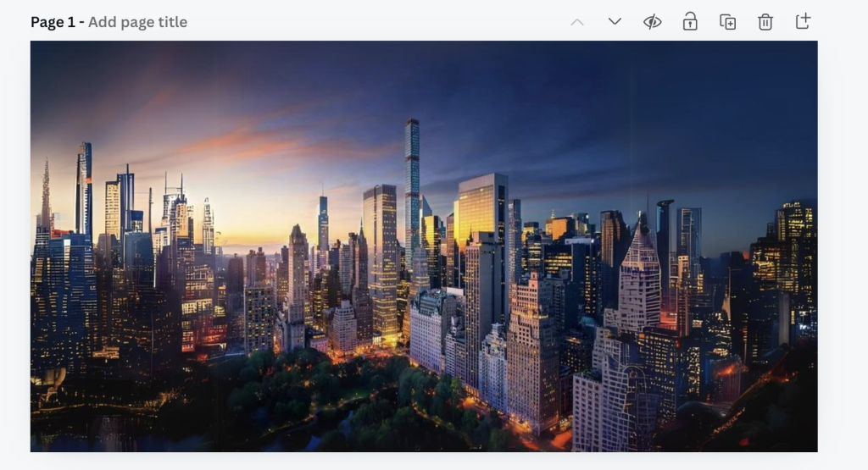Toggle the page lock padlock
Image resolution: width=868 pixels, height=470 pixels.
[x=690, y=22]
